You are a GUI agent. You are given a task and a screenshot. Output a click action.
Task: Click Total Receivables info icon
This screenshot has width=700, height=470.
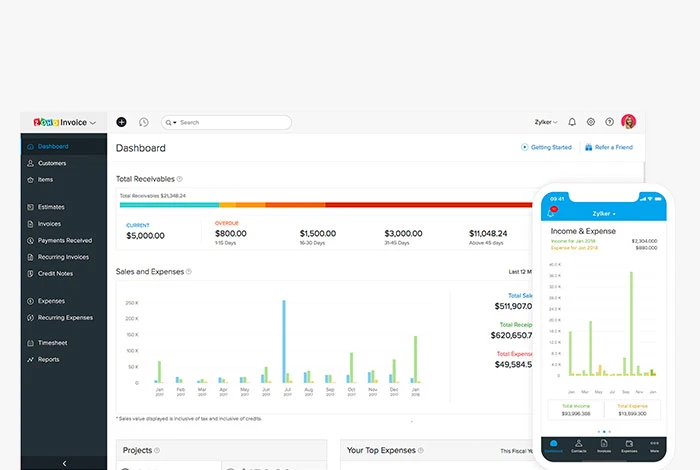tap(179, 179)
